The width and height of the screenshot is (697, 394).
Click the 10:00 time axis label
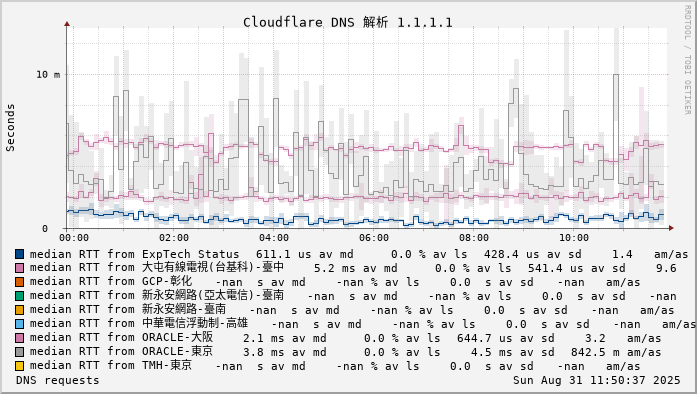click(574, 238)
